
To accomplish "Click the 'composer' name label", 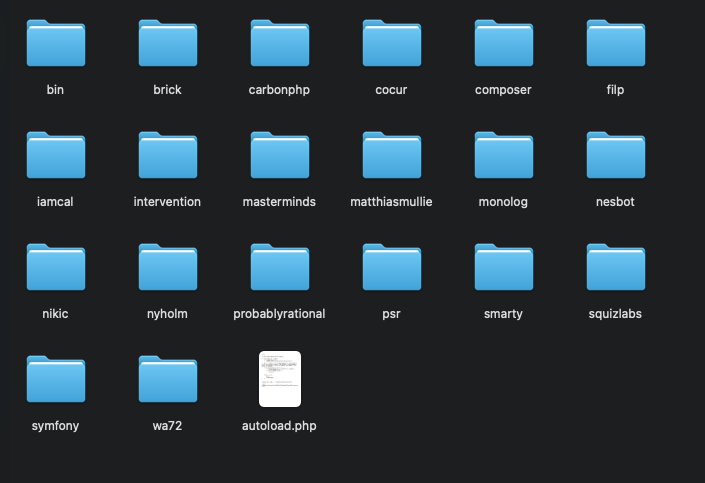I will coord(503,90).
